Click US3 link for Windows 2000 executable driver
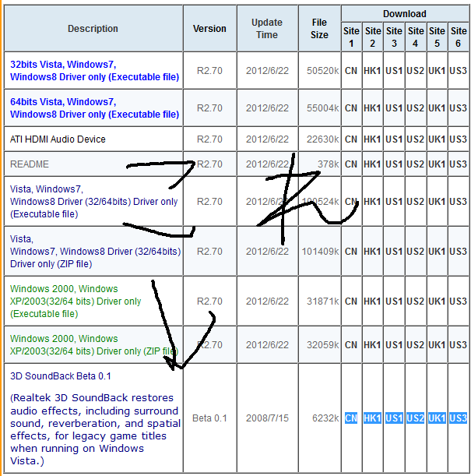 458,301
